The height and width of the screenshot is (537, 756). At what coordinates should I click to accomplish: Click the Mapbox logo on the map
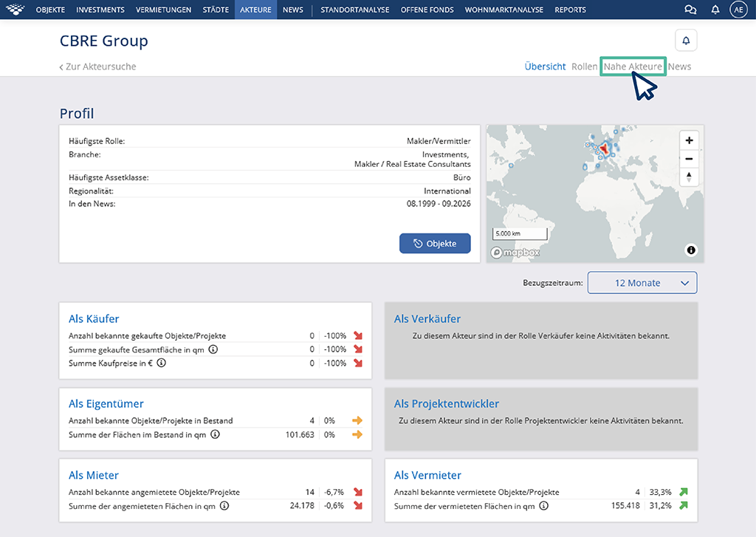[515, 253]
